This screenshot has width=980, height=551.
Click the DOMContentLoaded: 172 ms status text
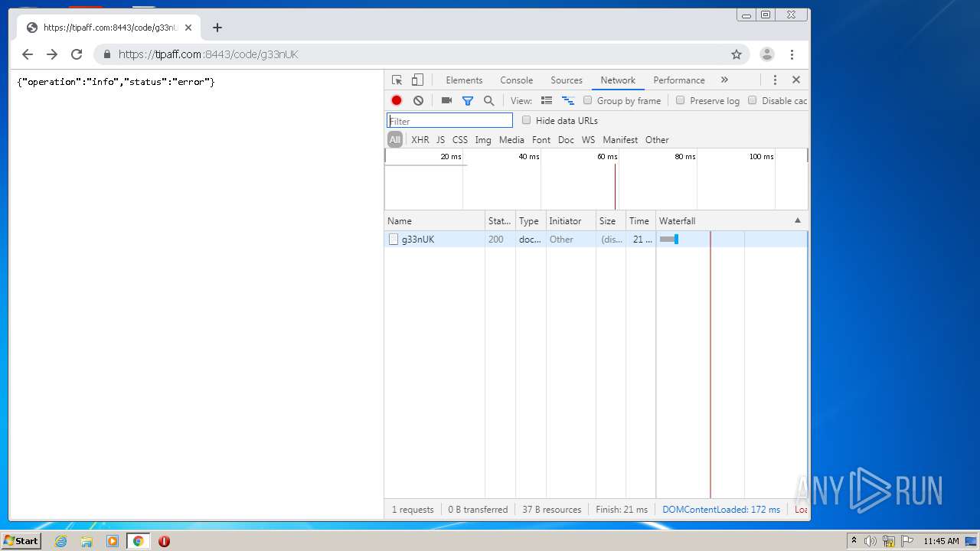point(721,510)
